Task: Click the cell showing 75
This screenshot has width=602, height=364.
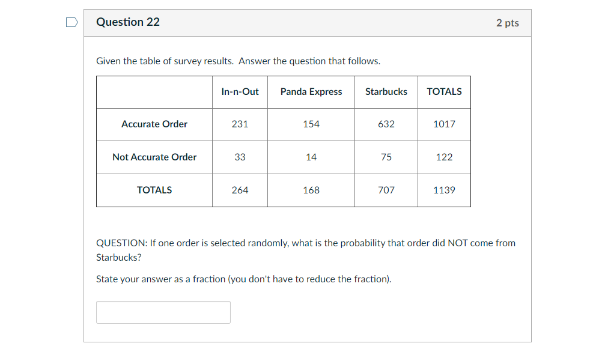Action: pyautogui.click(x=386, y=157)
